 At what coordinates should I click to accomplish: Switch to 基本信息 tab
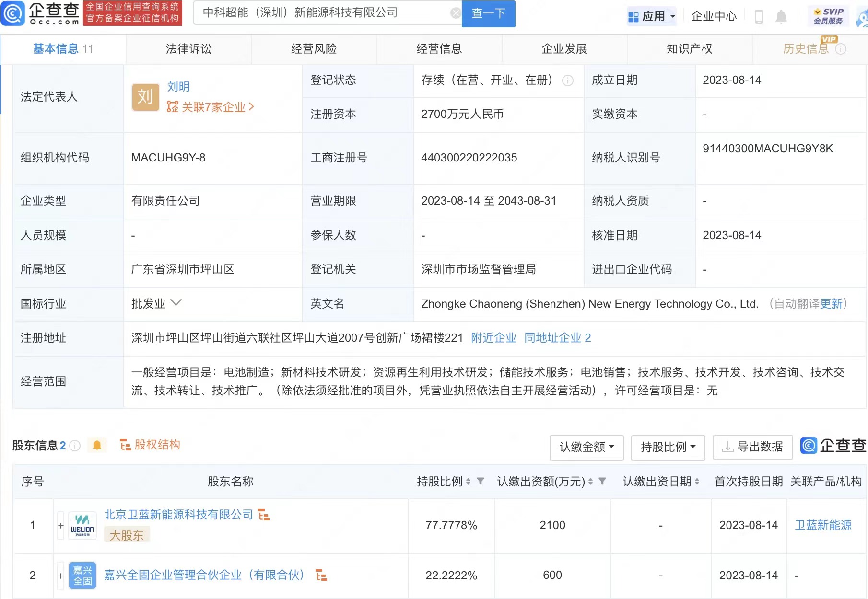click(63, 49)
